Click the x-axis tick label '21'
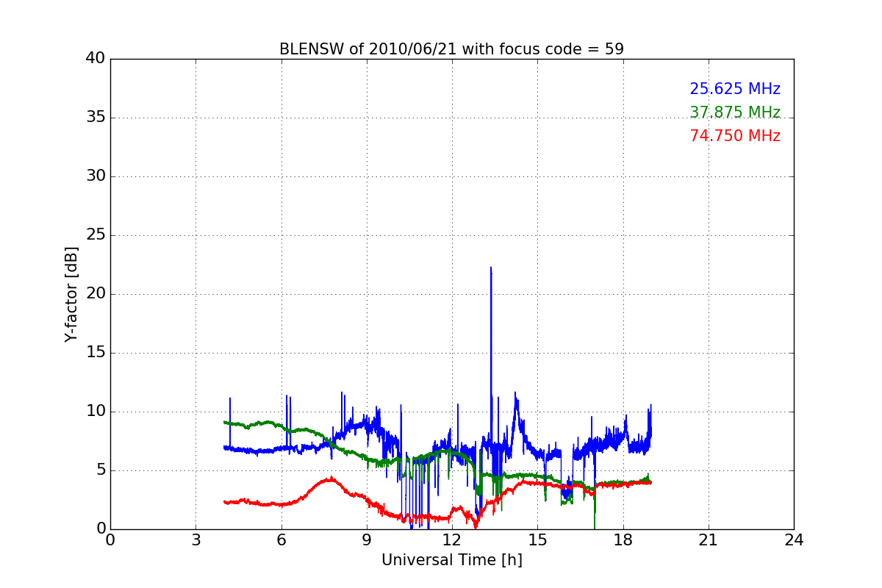This screenshot has height=588, width=882. (709, 540)
